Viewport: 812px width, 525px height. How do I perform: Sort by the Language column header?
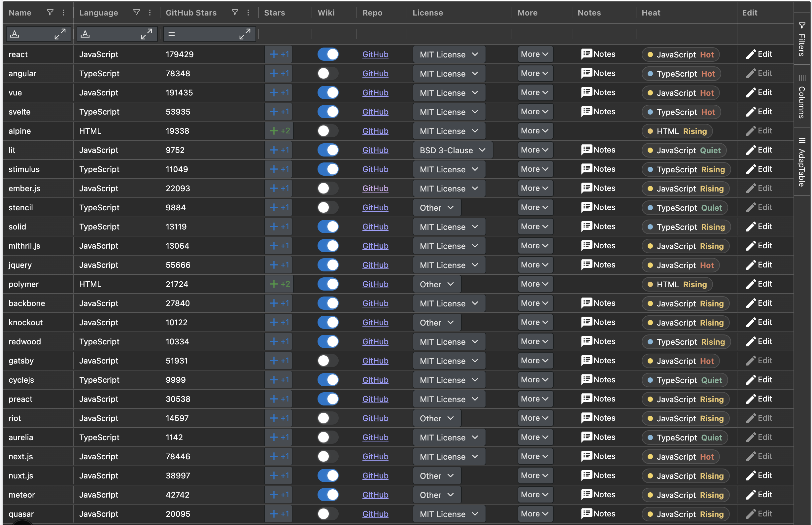point(98,13)
